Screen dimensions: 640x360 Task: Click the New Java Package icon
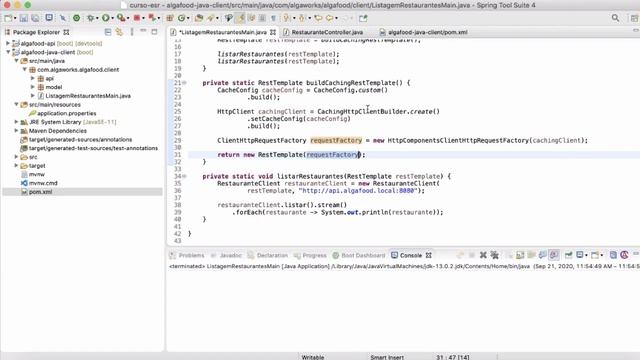point(170,18)
